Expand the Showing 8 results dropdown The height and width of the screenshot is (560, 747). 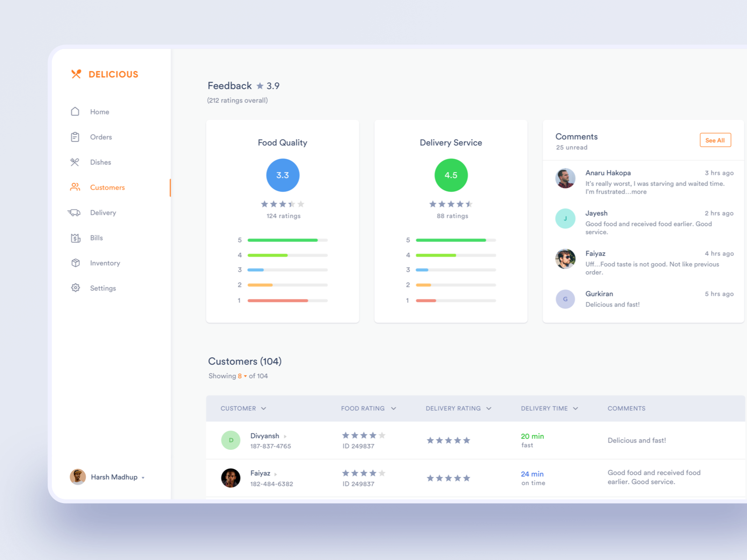242,376
